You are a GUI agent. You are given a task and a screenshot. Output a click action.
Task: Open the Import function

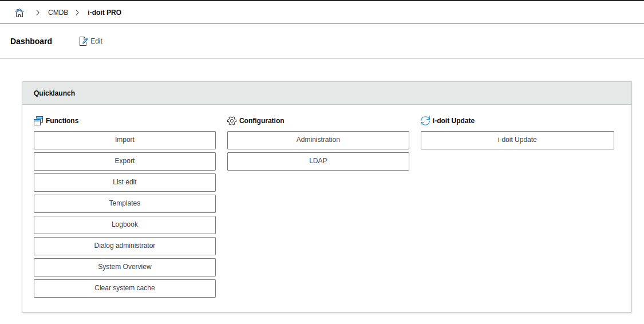pyautogui.click(x=125, y=140)
